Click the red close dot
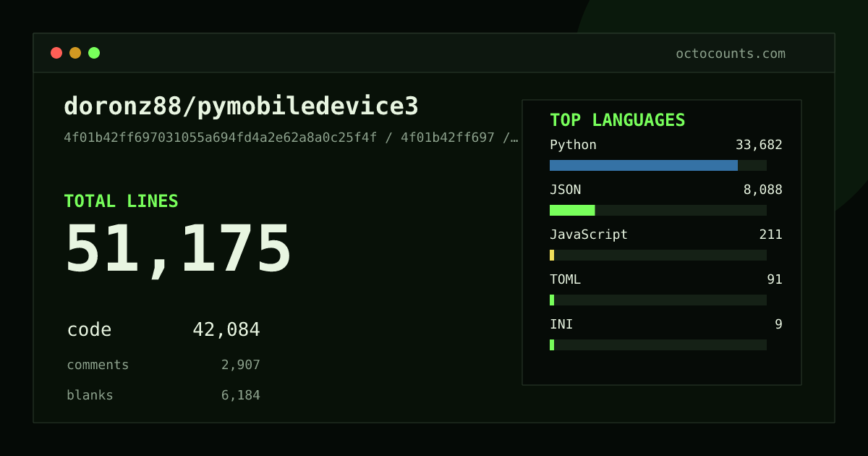Image resolution: width=868 pixels, height=456 pixels. tap(56, 53)
